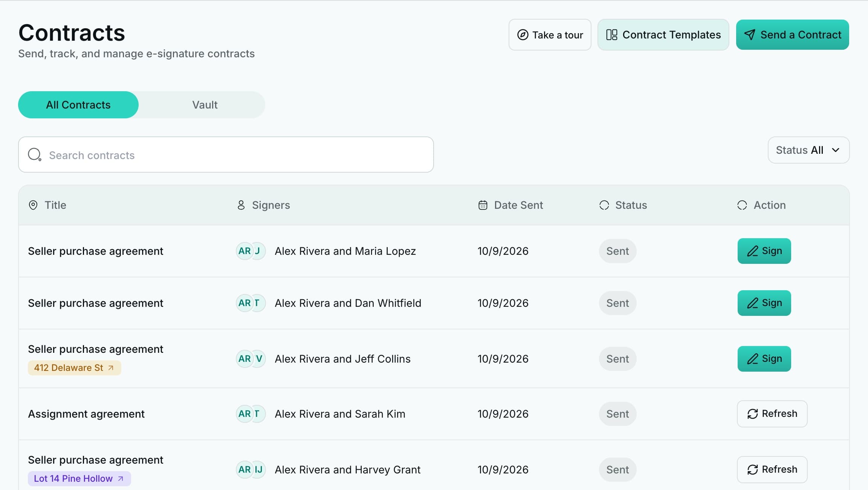Sign the Alex Rivera and Jeff Collins contract
Image resolution: width=868 pixels, height=490 pixels.
(x=764, y=359)
